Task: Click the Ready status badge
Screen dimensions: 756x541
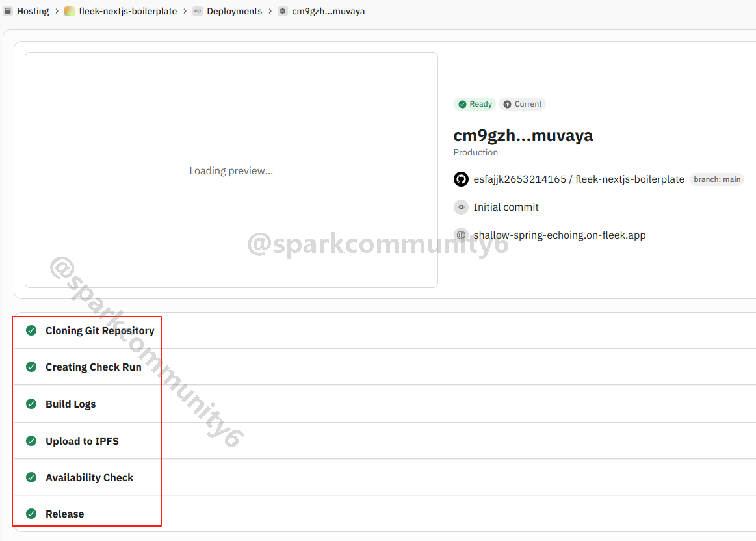Action: [475, 104]
